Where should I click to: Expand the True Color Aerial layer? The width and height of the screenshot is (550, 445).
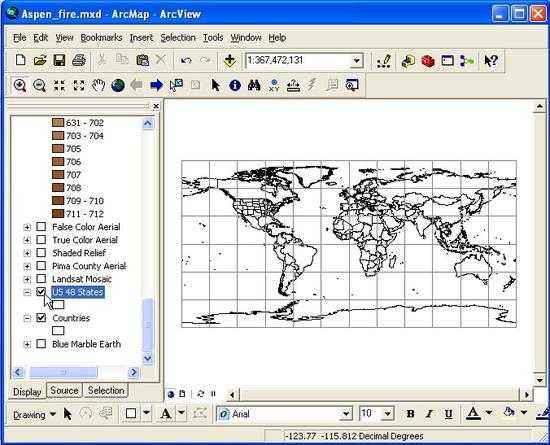[x=27, y=240]
